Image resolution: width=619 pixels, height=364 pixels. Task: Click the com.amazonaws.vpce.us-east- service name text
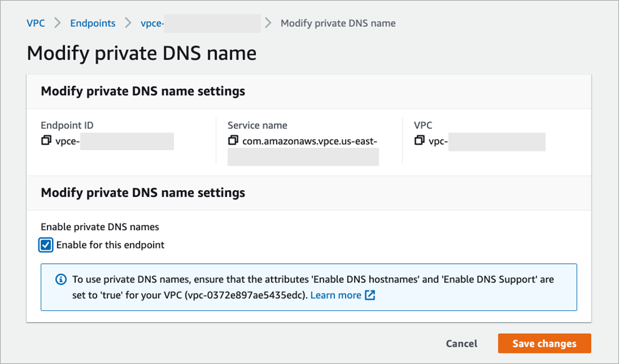pyautogui.click(x=310, y=141)
